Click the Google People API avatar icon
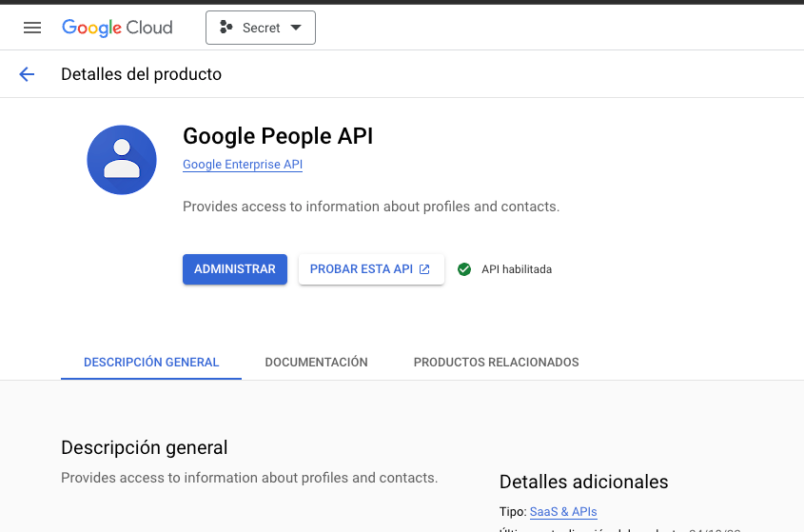Viewport: 804px width, 532px height. 122,160
